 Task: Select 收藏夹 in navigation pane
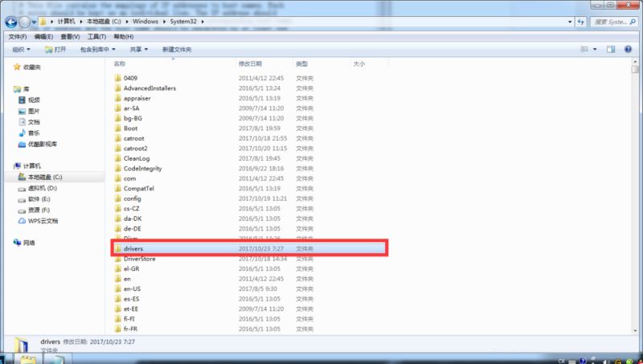pyautogui.click(x=31, y=67)
